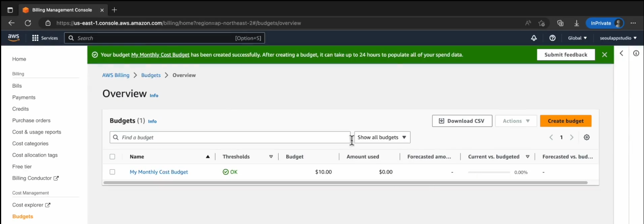Go to previous budgets page
The height and width of the screenshot is (224, 644).
[x=551, y=137]
